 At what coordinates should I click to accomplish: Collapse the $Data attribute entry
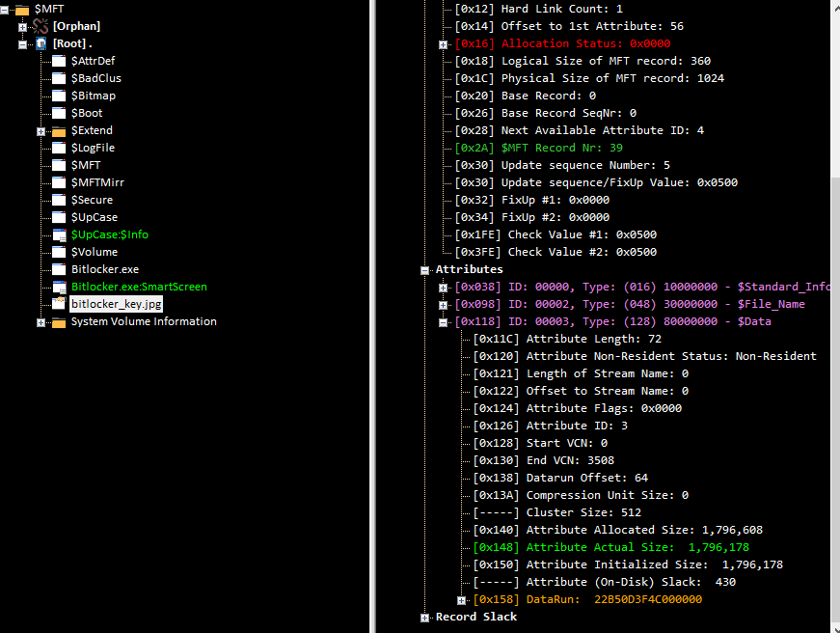(x=444, y=321)
